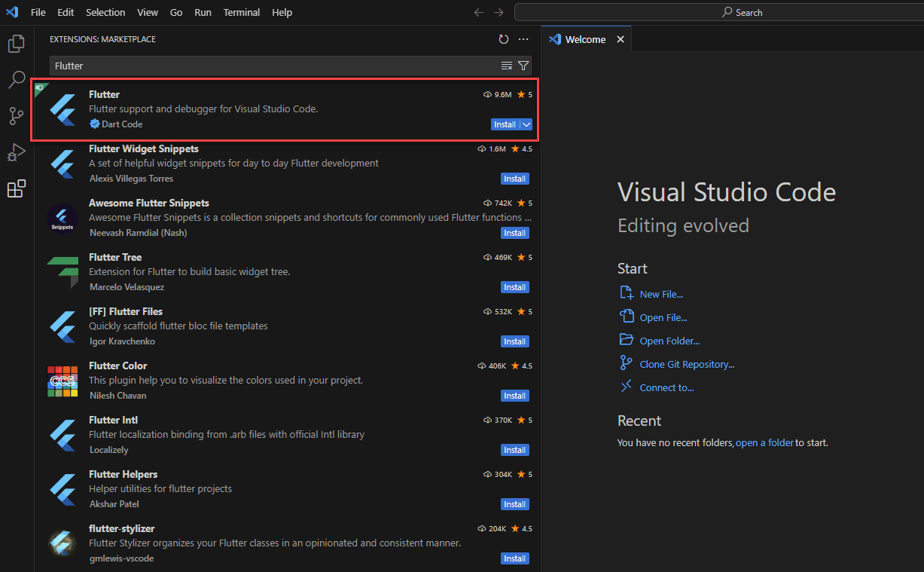
Task: Expand the Flutter Install dropdown arrow
Action: pyautogui.click(x=526, y=124)
